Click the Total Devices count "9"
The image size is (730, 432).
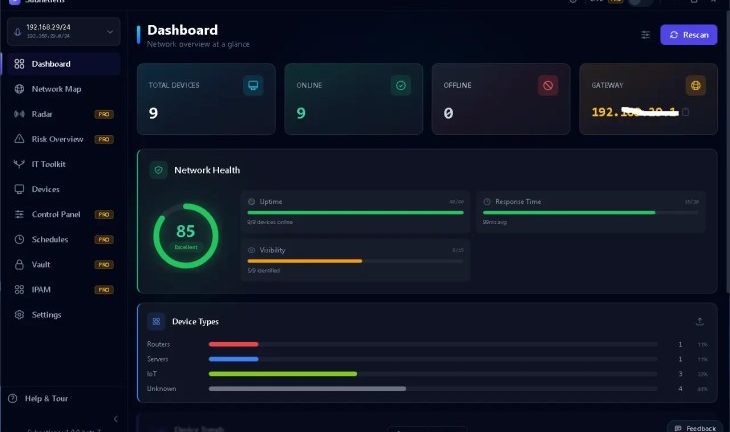click(153, 113)
